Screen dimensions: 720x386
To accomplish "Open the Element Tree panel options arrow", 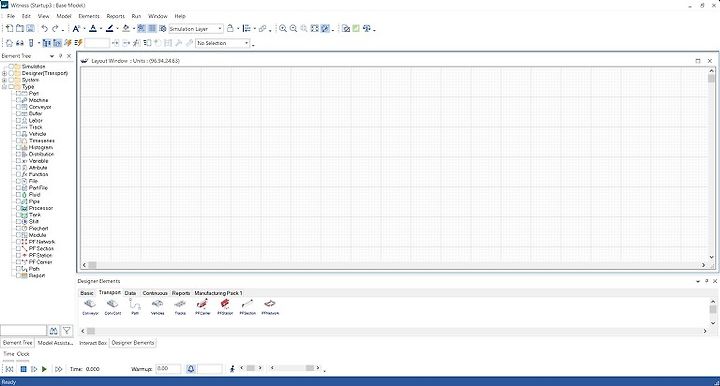I will [52, 56].
